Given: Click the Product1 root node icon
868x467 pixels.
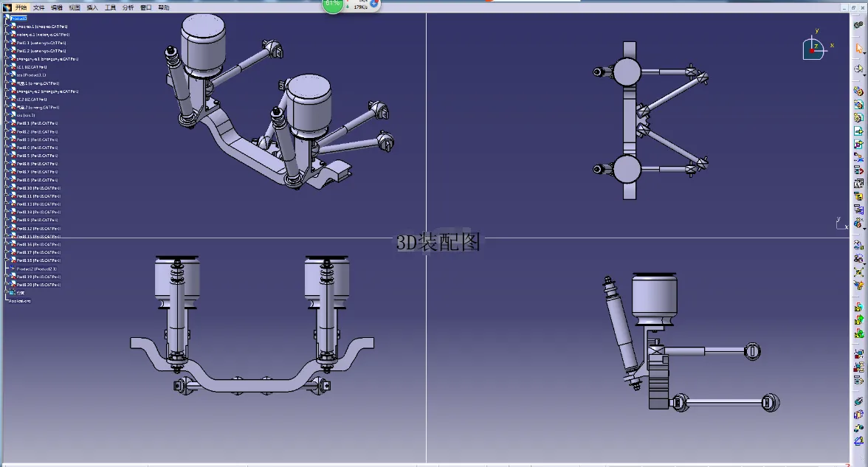Looking at the screenshot, I should pos(7,18).
